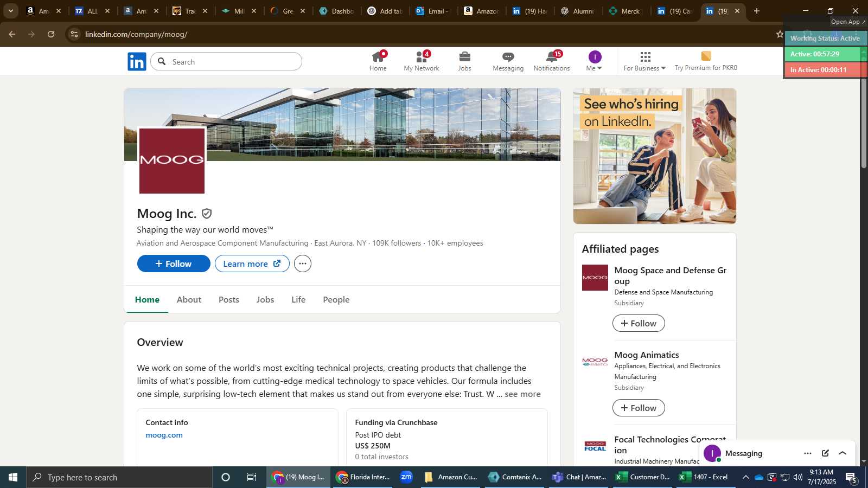Screen dimensions: 868x488
Task: Open Task View icon
Action: pyautogui.click(x=252, y=477)
